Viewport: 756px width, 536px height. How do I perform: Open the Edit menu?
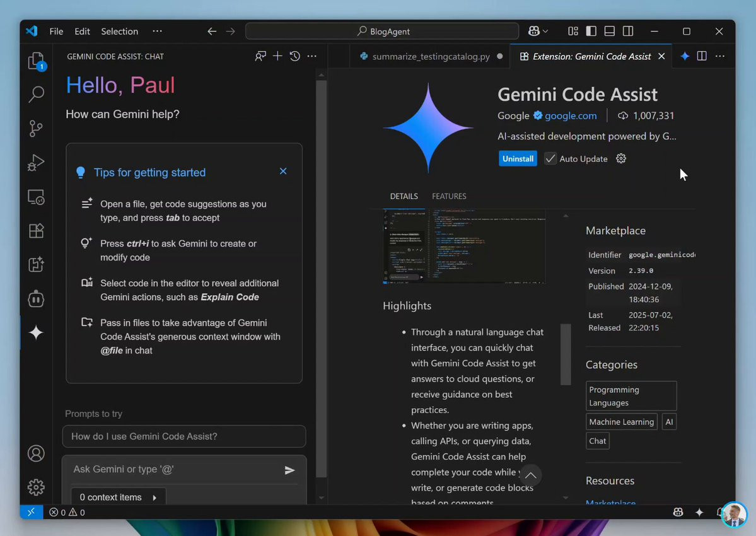point(82,32)
